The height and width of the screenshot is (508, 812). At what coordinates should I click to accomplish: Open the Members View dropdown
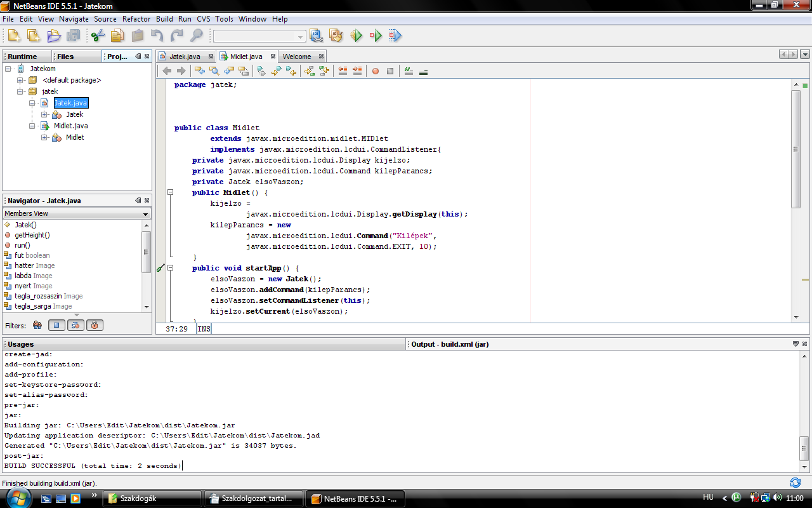77,213
